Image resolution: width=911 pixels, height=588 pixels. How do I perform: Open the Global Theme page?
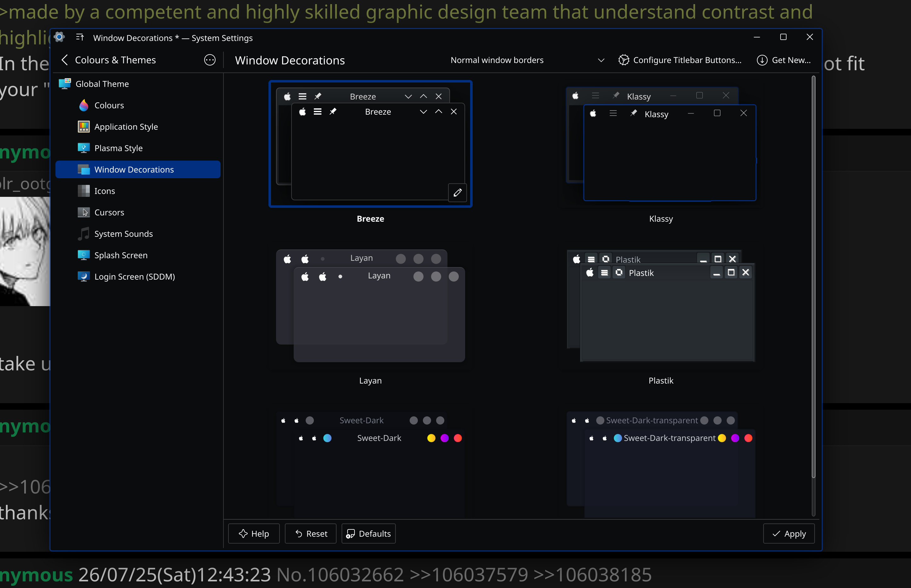click(x=138, y=84)
